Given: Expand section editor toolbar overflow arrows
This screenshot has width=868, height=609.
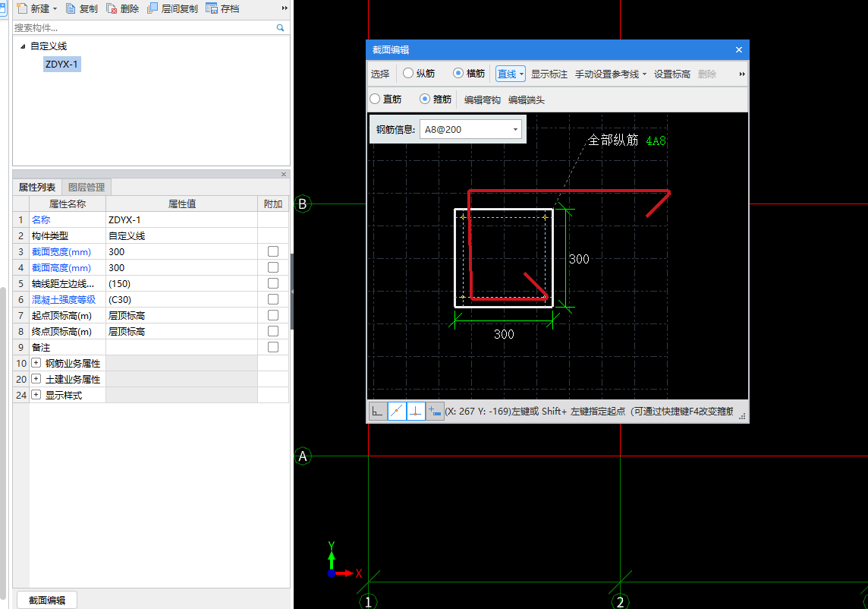Looking at the screenshot, I should click(742, 74).
